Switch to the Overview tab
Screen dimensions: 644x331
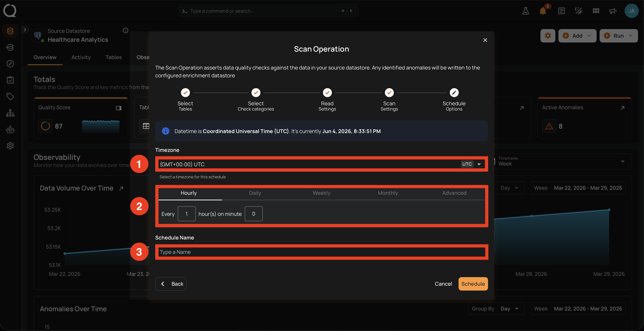pos(45,57)
